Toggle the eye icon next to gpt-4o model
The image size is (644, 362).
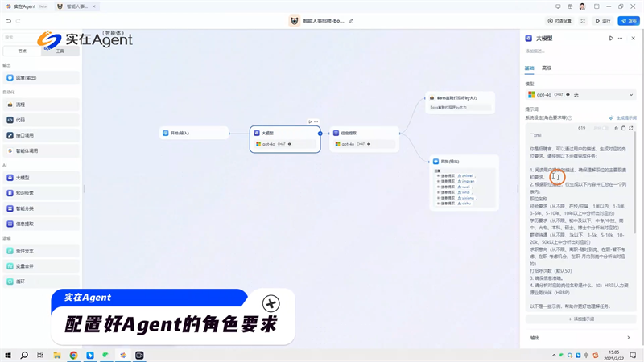(x=568, y=95)
